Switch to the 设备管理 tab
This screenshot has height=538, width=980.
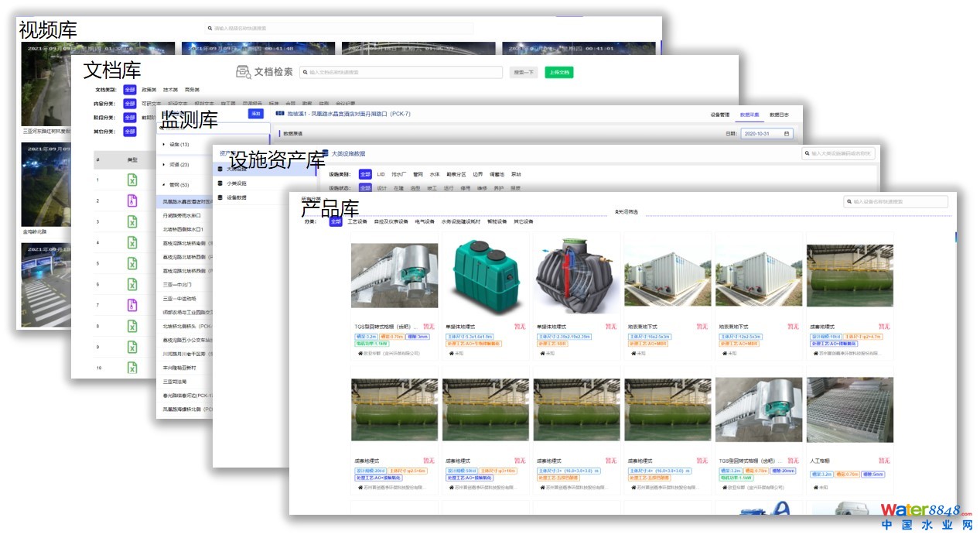[719, 115]
